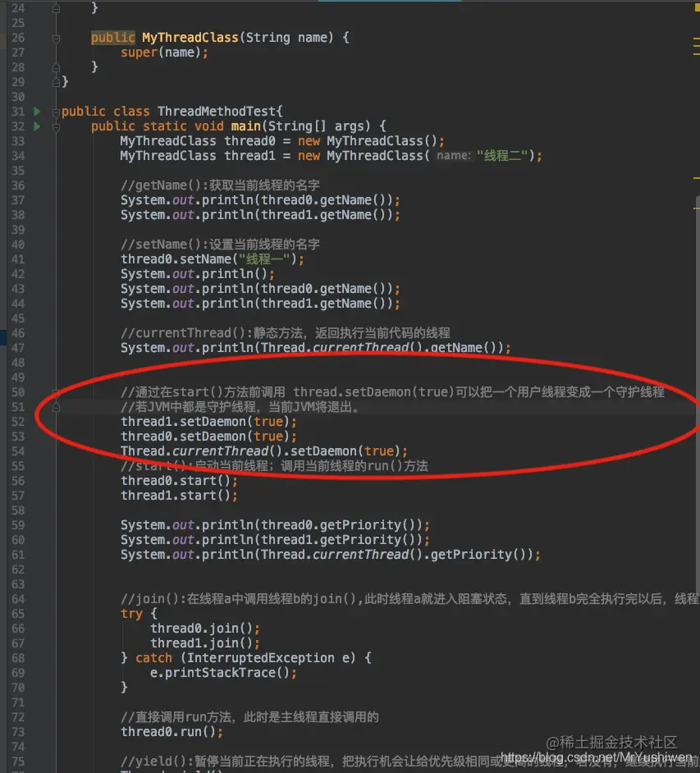The width and height of the screenshot is (700, 773).
Task: Click println(thread1.getName()) on line 38
Action: 260,215
